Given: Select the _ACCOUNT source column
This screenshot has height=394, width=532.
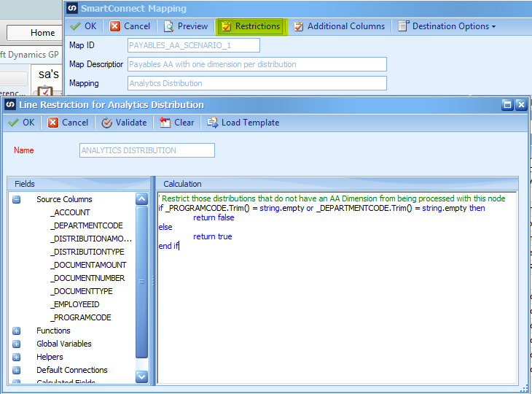Looking at the screenshot, I should 70,212.
